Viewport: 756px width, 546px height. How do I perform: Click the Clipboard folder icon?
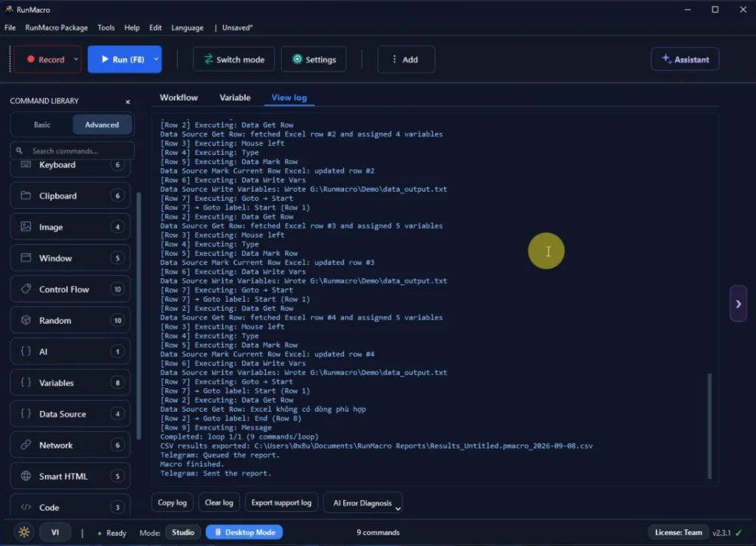coord(26,196)
